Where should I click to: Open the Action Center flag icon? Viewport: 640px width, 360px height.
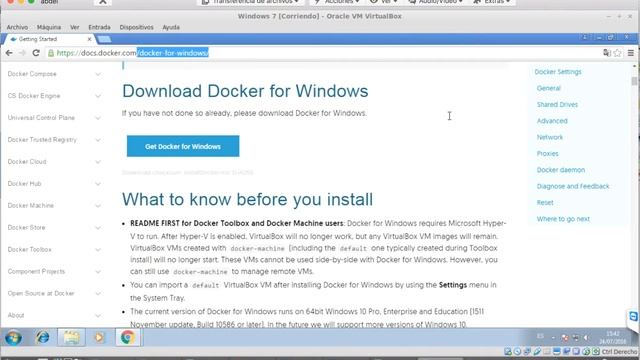(x=565, y=338)
